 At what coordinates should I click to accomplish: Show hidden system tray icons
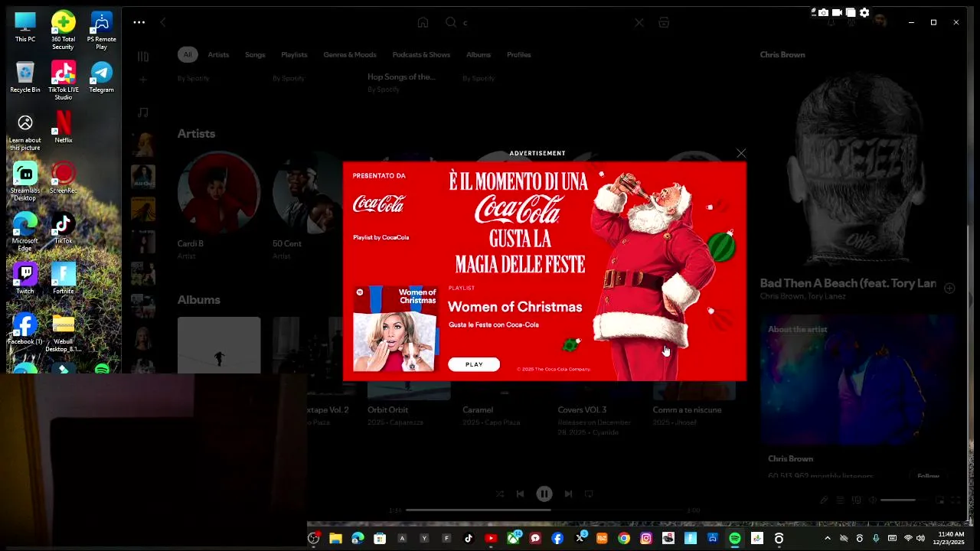(x=827, y=539)
